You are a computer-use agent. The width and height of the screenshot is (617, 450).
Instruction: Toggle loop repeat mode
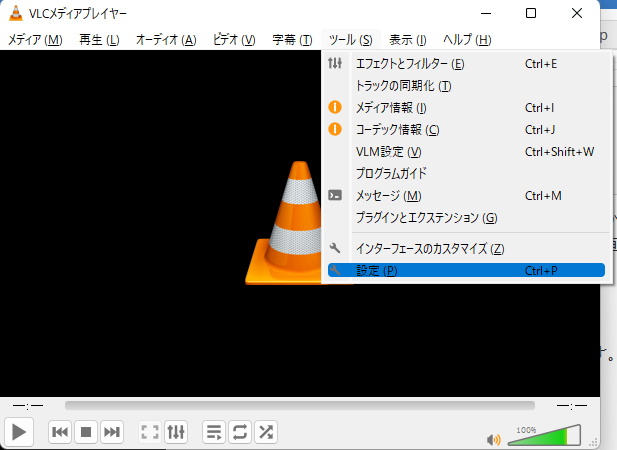tap(240, 432)
